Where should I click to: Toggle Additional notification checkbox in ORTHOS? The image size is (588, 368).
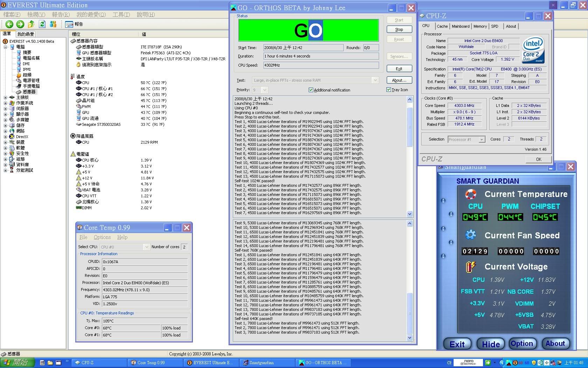click(x=311, y=90)
